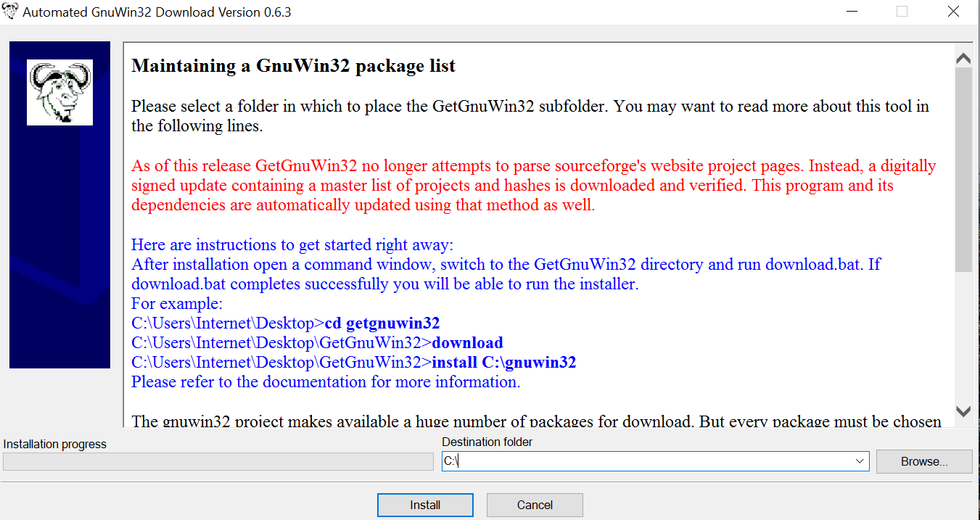980x520 pixels.
Task: Click the scroll down arrow in text pane
Action: point(963,411)
